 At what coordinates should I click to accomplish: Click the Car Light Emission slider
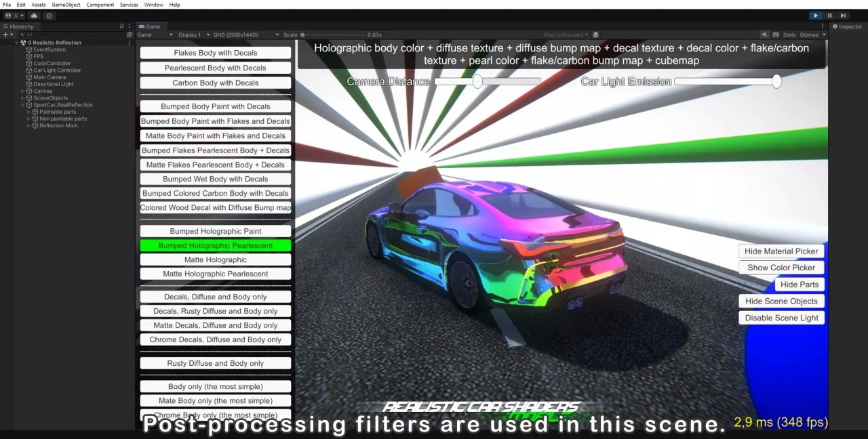[728, 81]
